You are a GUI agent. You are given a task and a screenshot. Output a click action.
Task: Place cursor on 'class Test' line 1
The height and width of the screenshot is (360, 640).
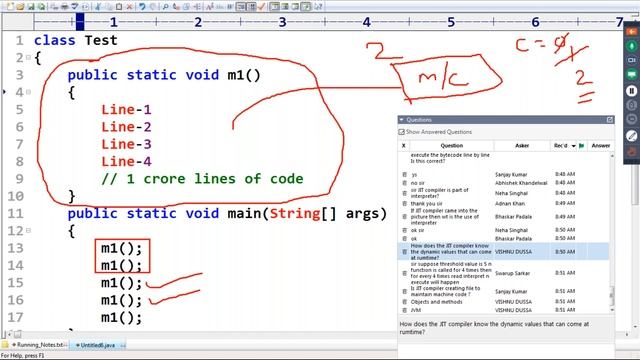(76, 40)
